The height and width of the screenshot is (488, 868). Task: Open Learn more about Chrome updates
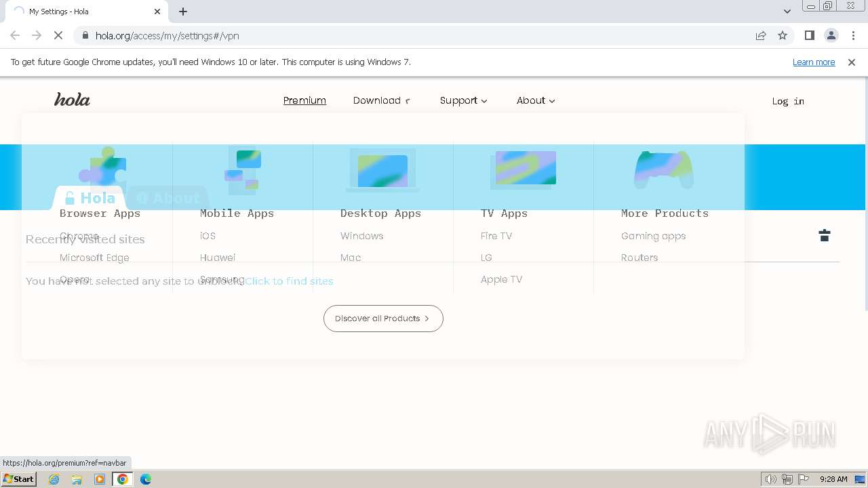[814, 62]
